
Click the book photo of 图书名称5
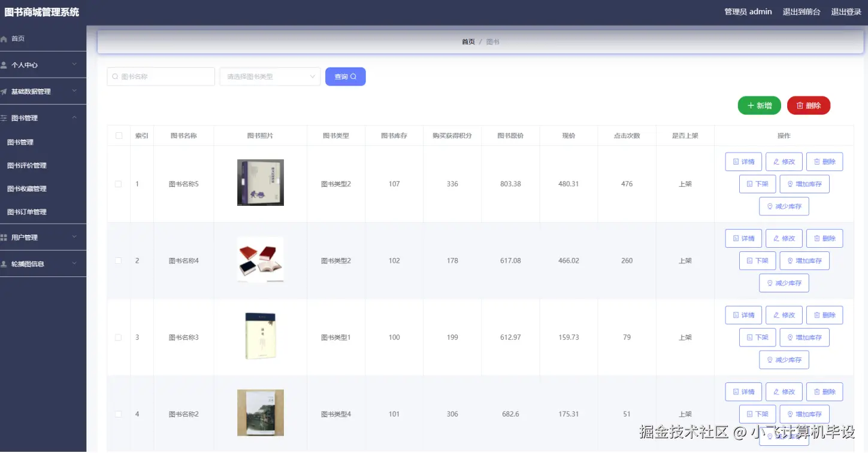point(261,183)
